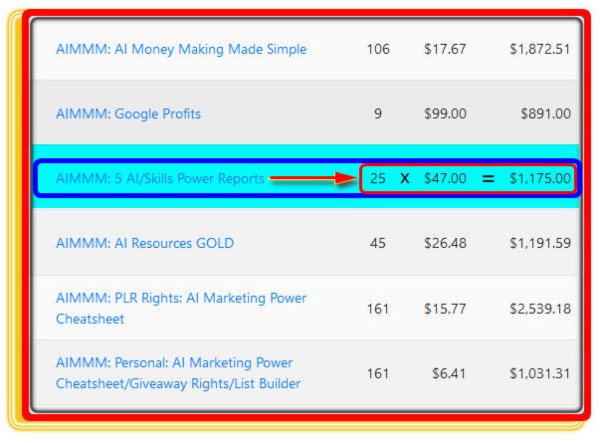Open the AIMMM: AI Resources GOLD link
The width and height of the screenshot is (600, 443).
pos(144,243)
